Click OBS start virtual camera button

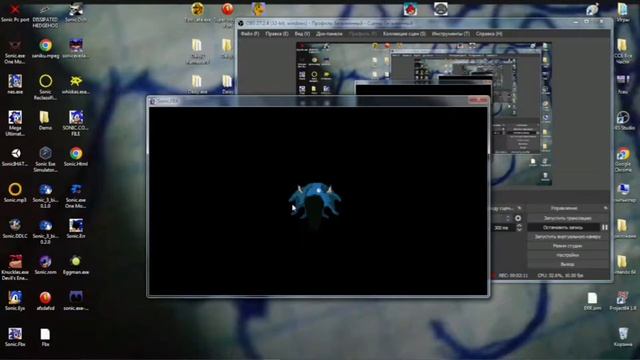(x=567, y=237)
